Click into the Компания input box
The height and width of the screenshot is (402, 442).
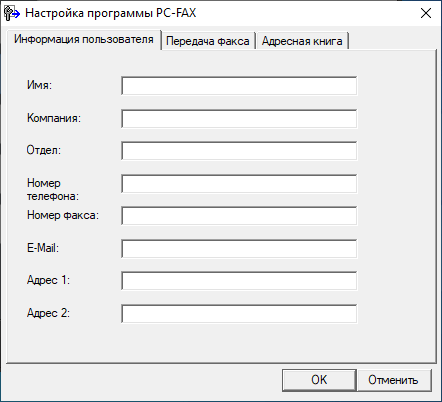pos(239,118)
